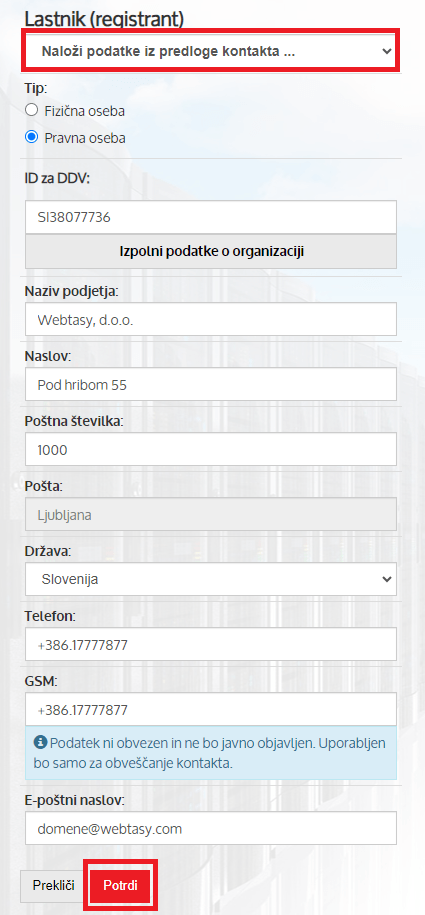Image resolution: width=425 pixels, height=915 pixels.
Task: Click the Pravna oseba label text
Action: pos(85,138)
